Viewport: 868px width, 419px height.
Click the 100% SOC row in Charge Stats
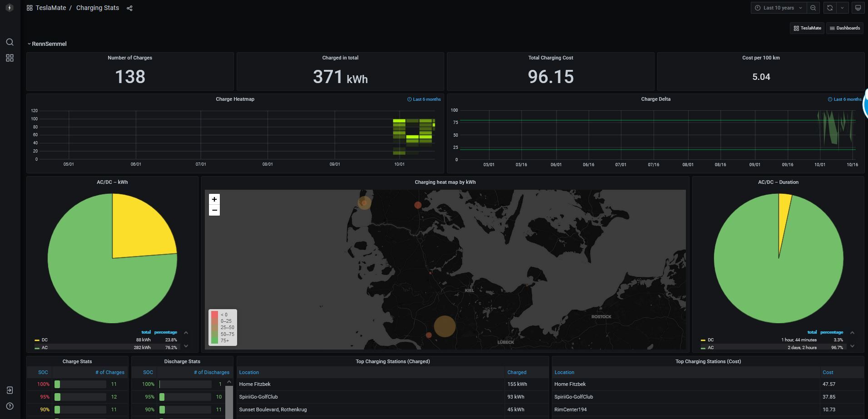pyautogui.click(x=77, y=384)
